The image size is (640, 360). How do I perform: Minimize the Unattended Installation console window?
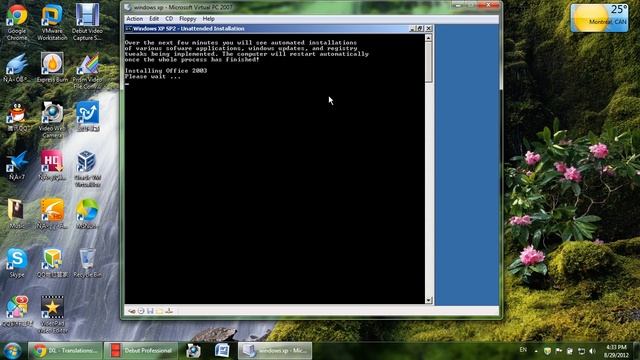pyautogui.click(x=412, y=29)
